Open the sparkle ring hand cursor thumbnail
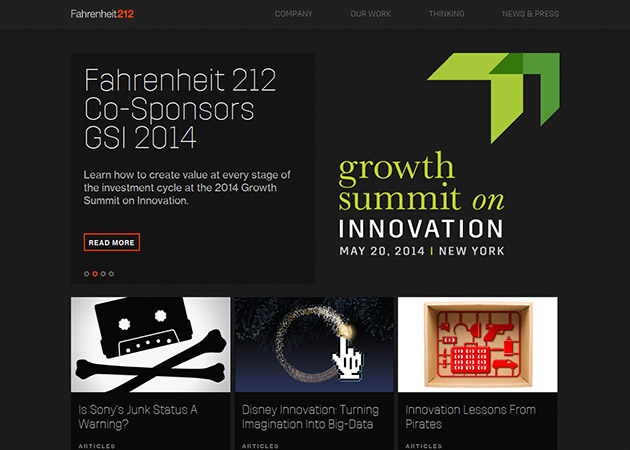The height and width of the screenshot is (450, 630). [x=314, y=345]
